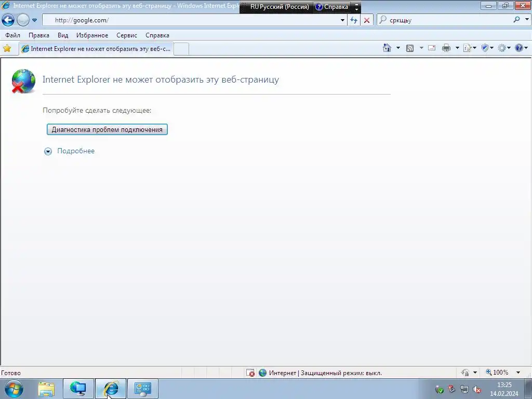This screenshot has width=532, height=399.
Task: Open the Windows Start orb
Action: tap(14, 389)
